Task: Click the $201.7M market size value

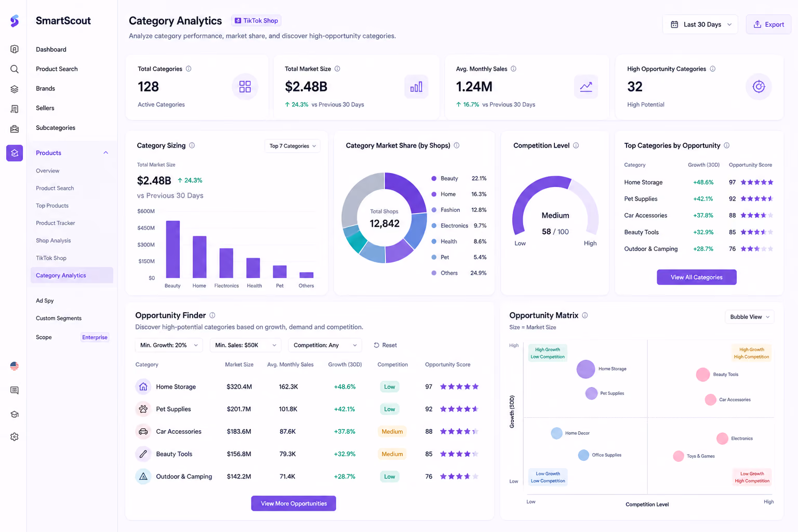Action: coord(239,409)
